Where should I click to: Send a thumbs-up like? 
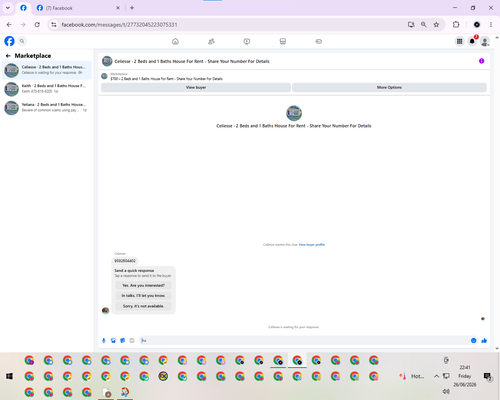[x=484, y=340]
